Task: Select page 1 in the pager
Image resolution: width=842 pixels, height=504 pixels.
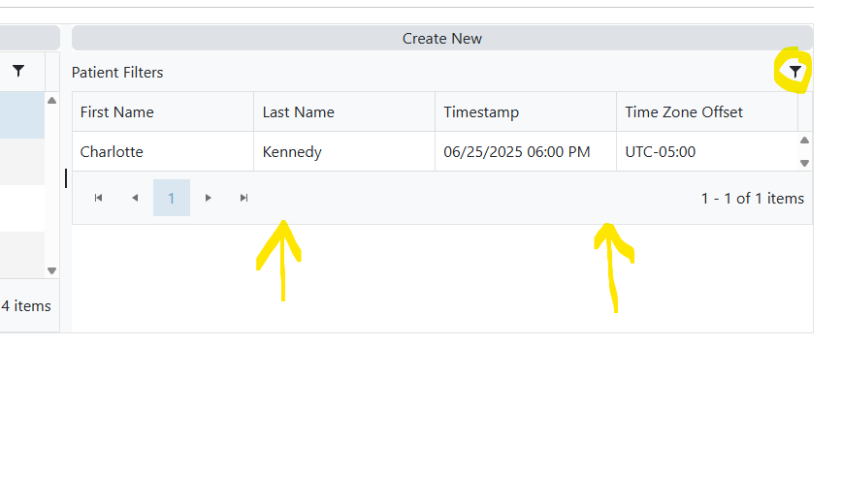Action: coord(172,198)
